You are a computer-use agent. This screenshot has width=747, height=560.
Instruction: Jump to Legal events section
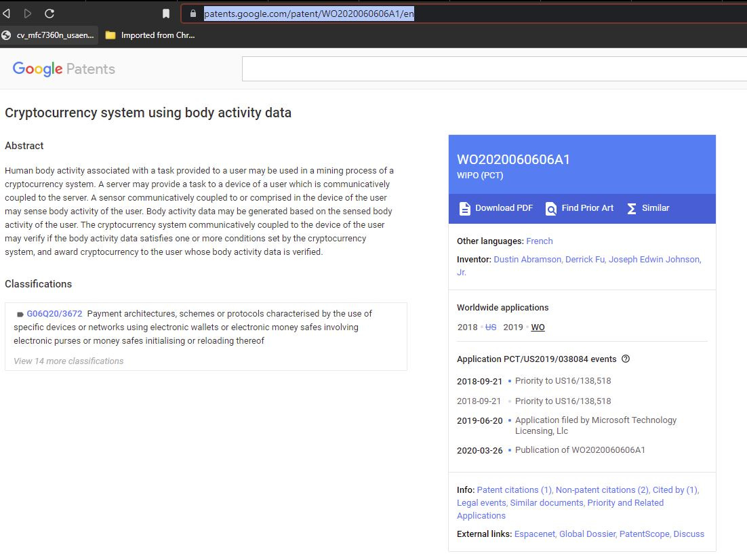click(481, 503)
